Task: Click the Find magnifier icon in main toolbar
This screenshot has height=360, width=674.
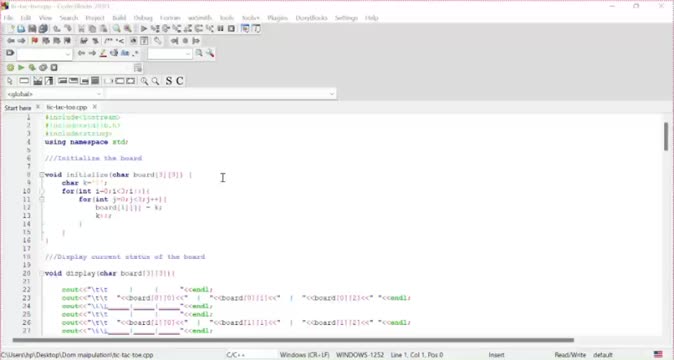Action: (x=116, y=29)
